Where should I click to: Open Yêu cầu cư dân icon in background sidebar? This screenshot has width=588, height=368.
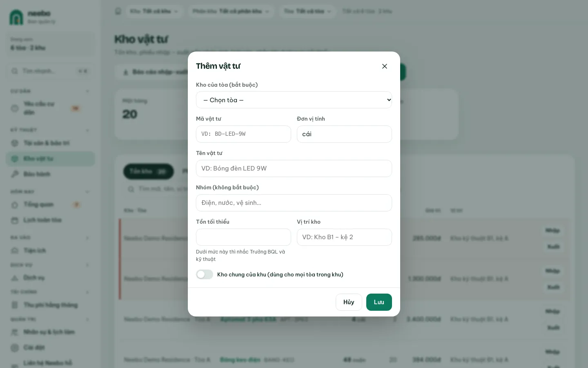[x=15, y=108]
